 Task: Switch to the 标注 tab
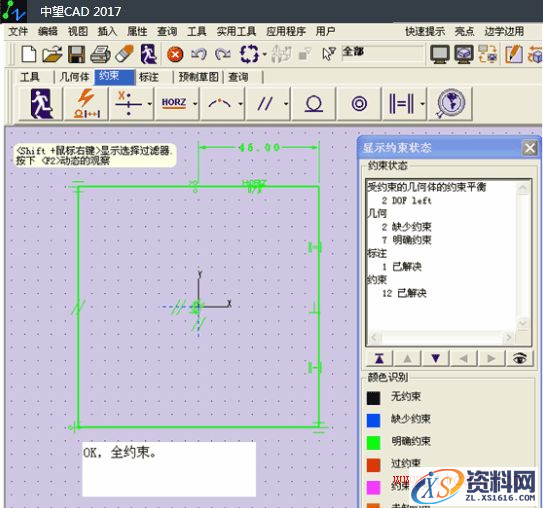tap(149, 77)
